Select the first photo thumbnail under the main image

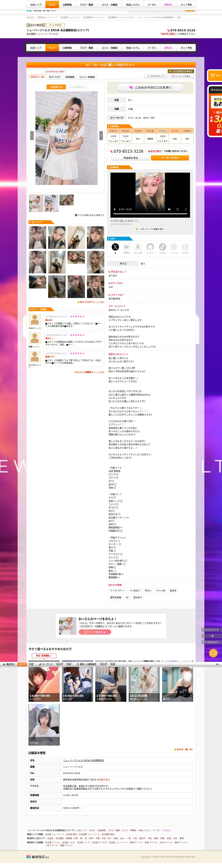[36, 203]
